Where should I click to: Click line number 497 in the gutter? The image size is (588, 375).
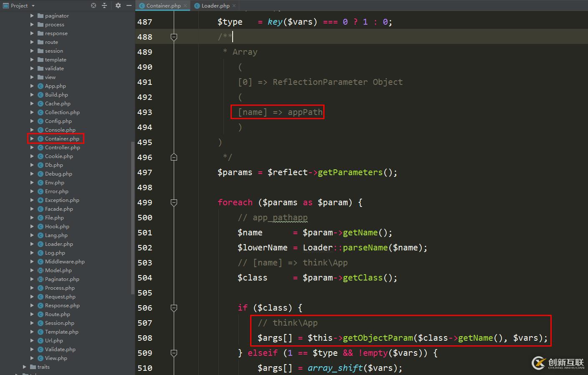(144, 172)
